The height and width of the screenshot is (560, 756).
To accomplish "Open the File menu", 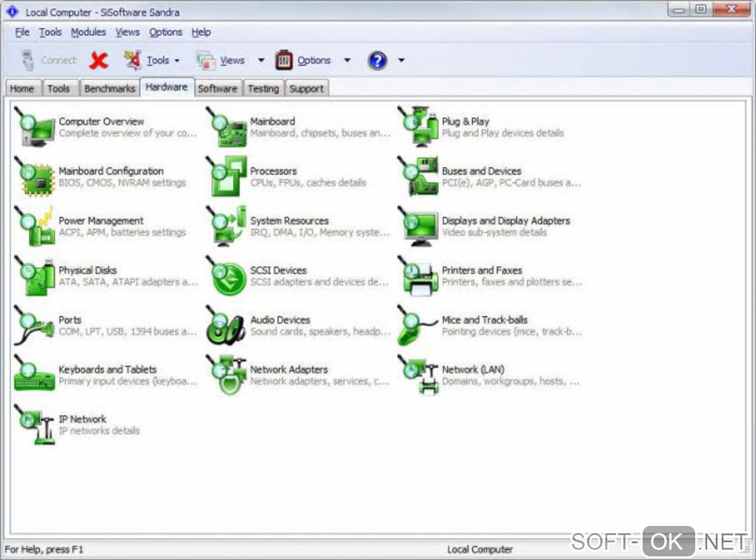I will 22,33.
